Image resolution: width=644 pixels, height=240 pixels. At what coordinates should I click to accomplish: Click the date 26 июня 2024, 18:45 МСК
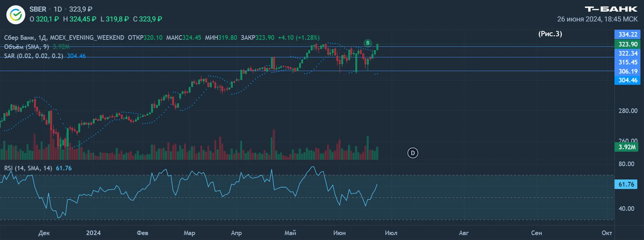[597, 19]
